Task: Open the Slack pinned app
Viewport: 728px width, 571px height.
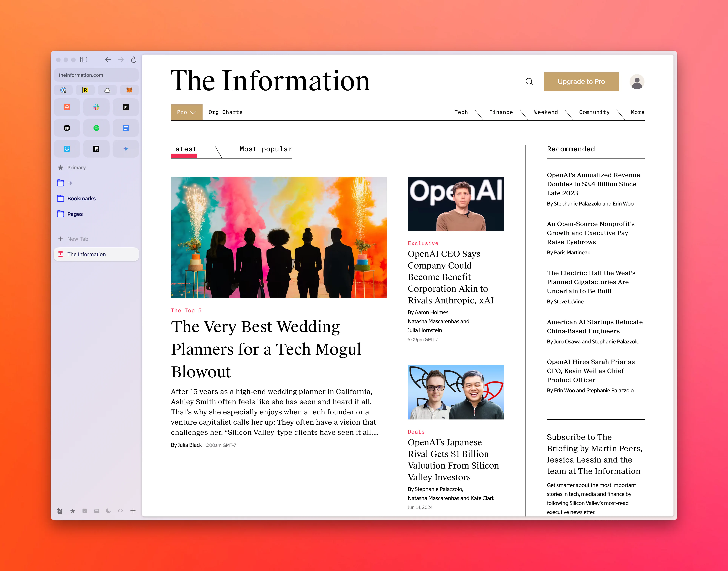Action: [96, 107]
